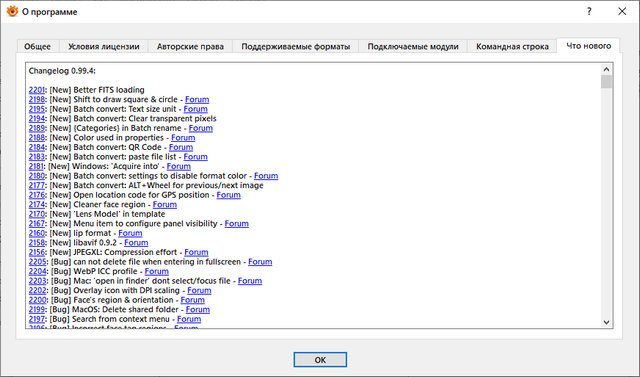Open issue link 2197
Screen dimensions: 640x377
pos(37,319)
